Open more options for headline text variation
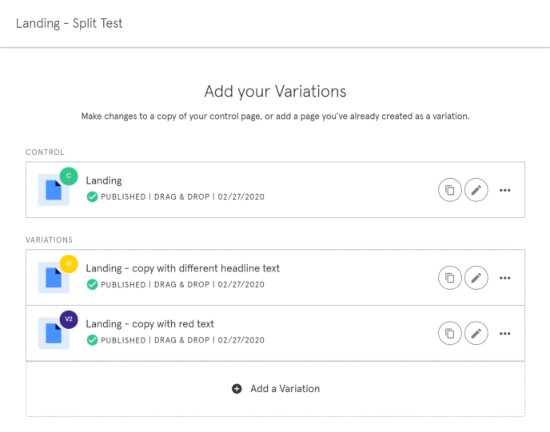 pyautogui.click(x=505, y=278)
